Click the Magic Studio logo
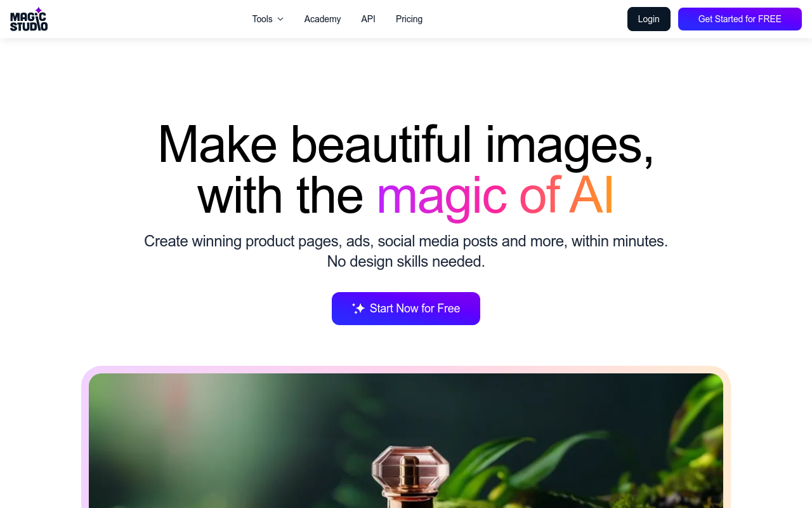Viewport: 812px width, 508px height. 29,19
